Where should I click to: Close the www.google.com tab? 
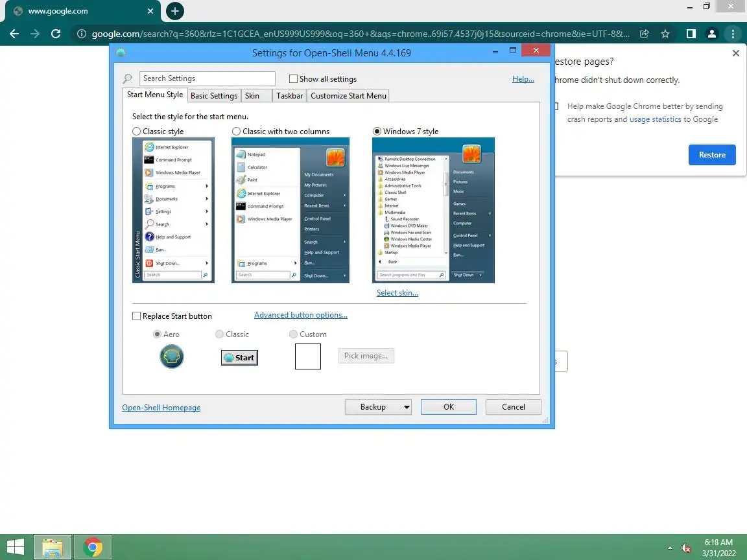point(150,11)
